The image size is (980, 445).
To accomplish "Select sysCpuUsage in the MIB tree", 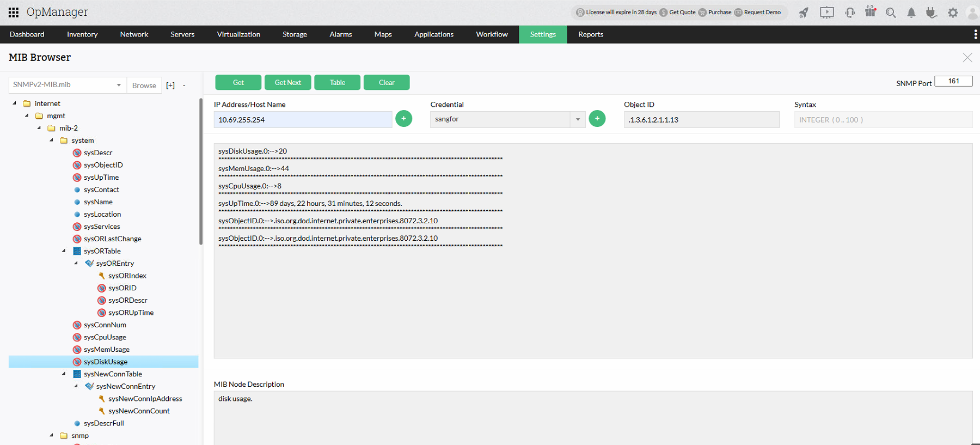I will 105,337.
